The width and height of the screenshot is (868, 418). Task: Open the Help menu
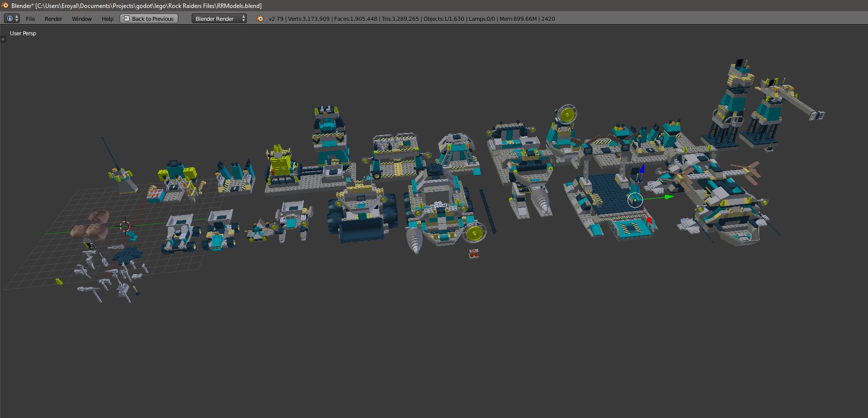coord(107,19)
